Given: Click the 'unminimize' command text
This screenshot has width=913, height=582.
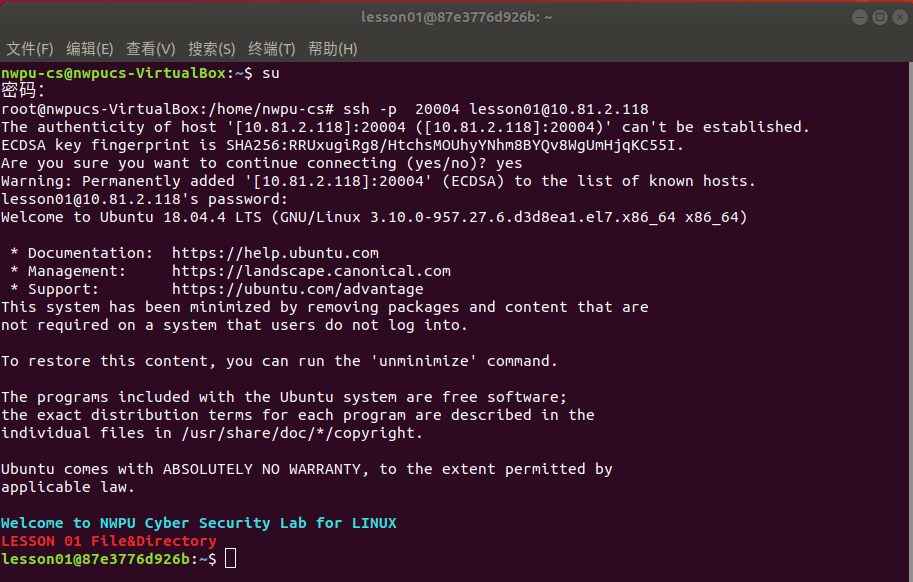Looking at the screenshot, I should pos(424,361).
